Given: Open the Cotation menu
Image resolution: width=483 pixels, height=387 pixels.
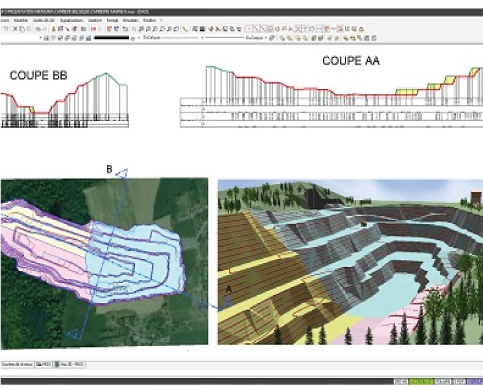Looking at the screenshot, I should tap(95, 20).
